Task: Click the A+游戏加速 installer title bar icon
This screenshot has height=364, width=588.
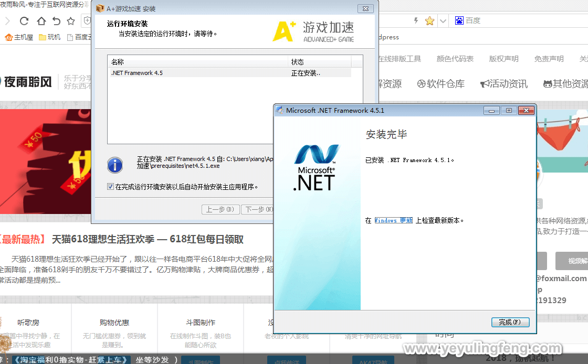Action: [100, 8]
